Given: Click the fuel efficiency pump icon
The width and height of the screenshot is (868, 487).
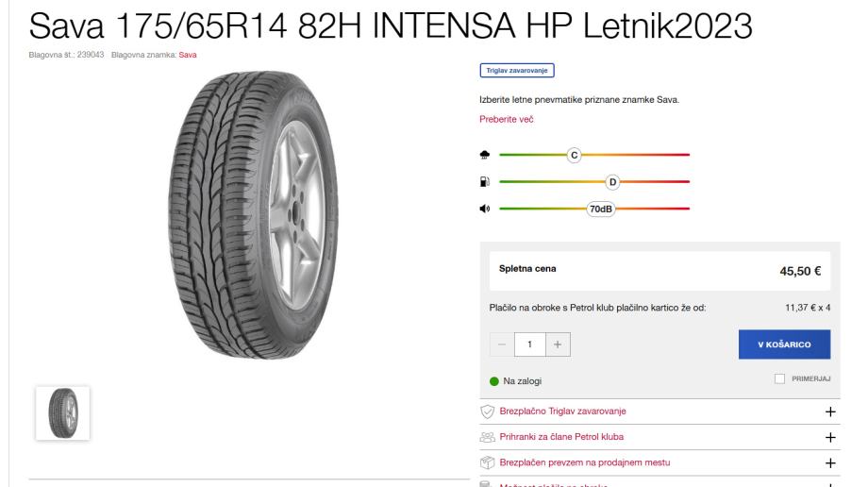Looking at the screenshot, I should pyautogui.click(x=484, y=181).
